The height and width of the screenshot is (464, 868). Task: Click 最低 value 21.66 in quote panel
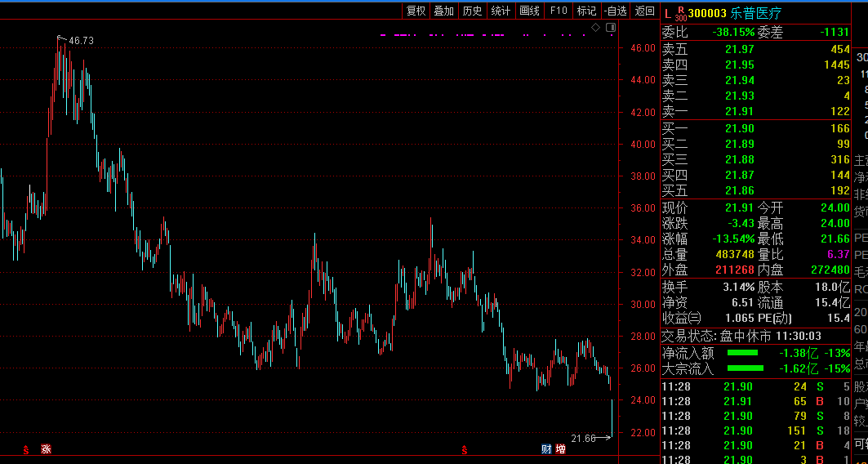coord(835,239)
